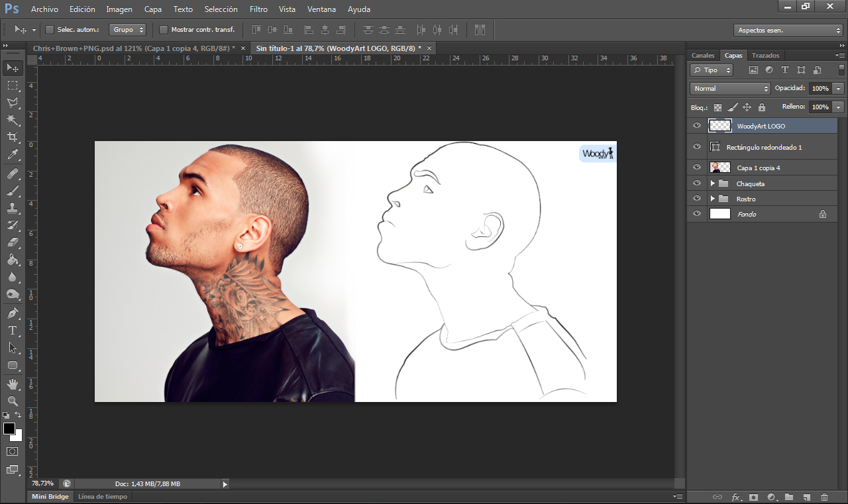Screen dimensions: 848x504
Task: Toggle lock image pixels brush icon
Action: click(732, 107)
